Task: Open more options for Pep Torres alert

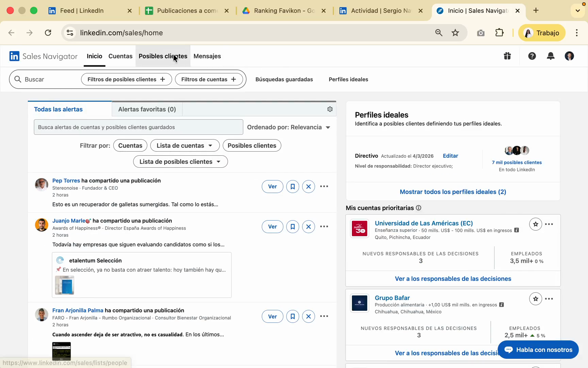Action: [324, 186]
